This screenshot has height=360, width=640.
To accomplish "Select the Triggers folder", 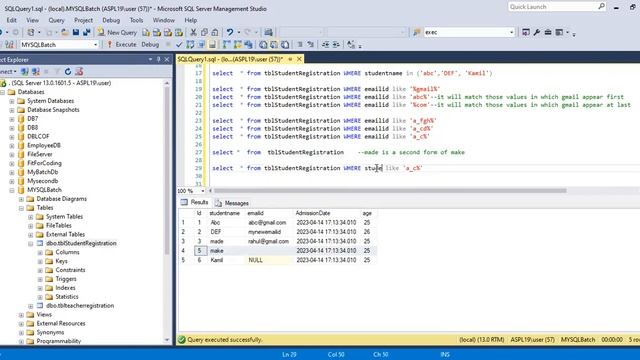I will (x=66, y=279).
